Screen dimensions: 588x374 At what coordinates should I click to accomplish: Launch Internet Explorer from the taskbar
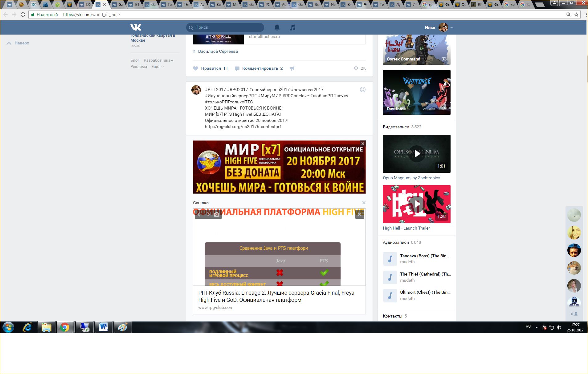27,327
